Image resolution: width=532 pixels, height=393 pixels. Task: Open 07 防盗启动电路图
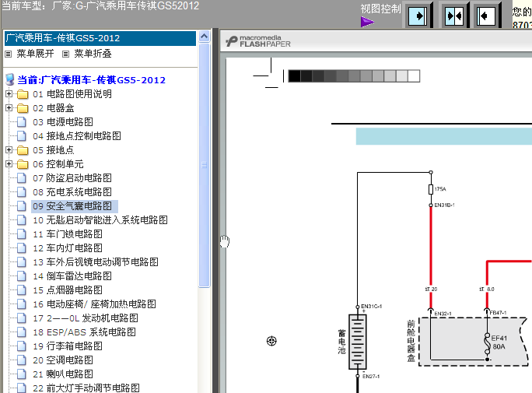72,178
